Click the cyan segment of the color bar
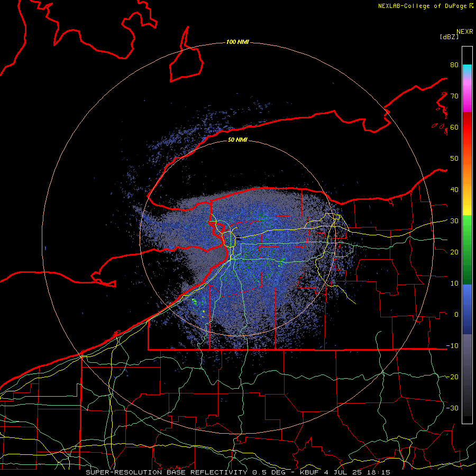Screen dimensions: 476x476 [467, 70]
